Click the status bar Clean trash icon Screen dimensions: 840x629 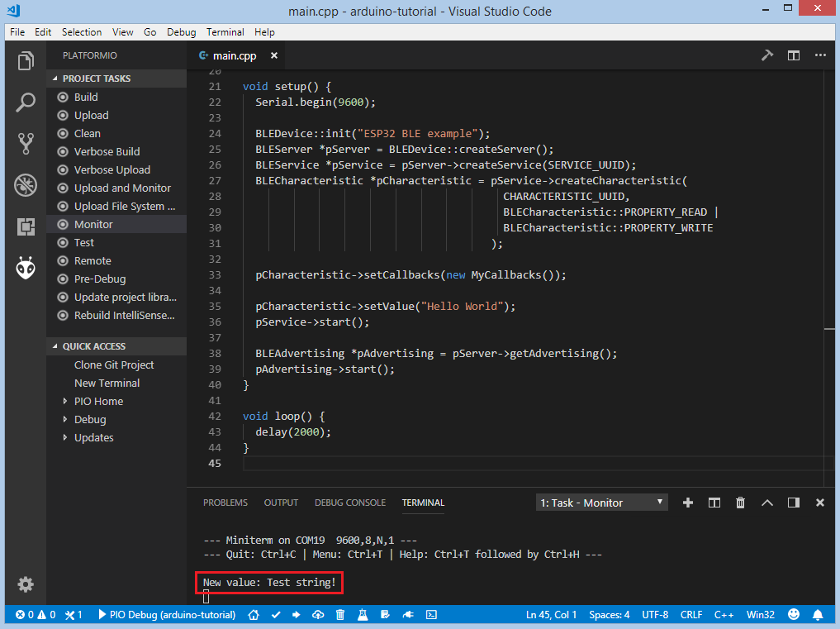[x=340, y=614]
